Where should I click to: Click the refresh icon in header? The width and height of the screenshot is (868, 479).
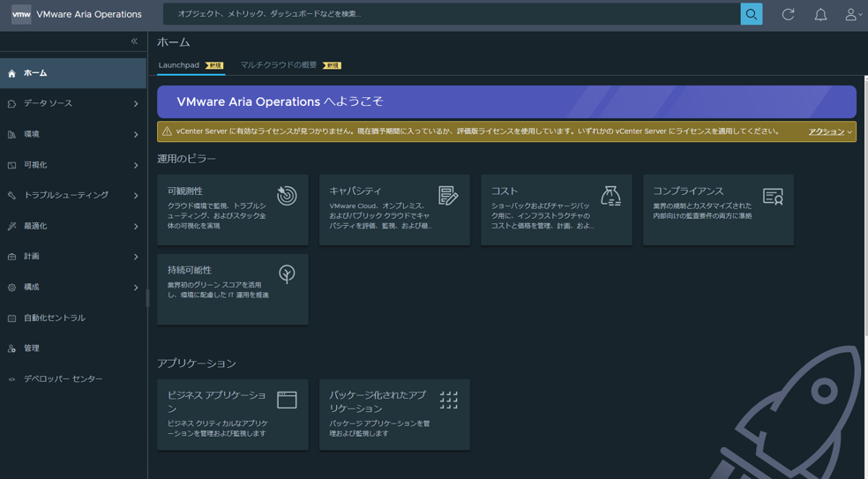pyautogui.click(x=788, y=14)
